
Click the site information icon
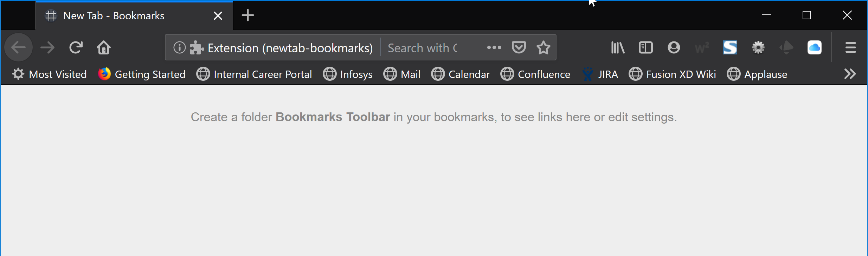179,47
